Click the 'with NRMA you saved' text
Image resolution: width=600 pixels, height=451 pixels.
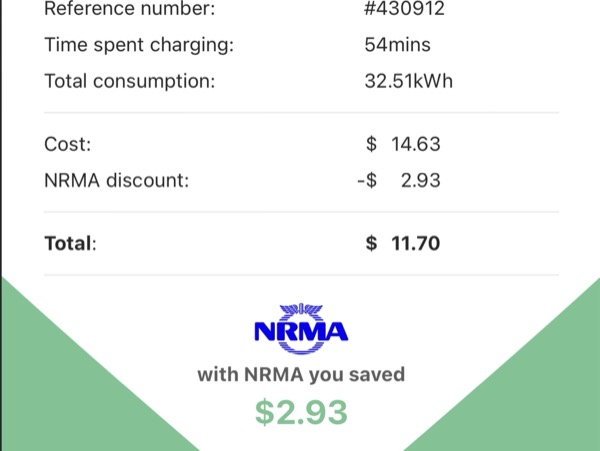pyautogui.click(x=301, y=374)
